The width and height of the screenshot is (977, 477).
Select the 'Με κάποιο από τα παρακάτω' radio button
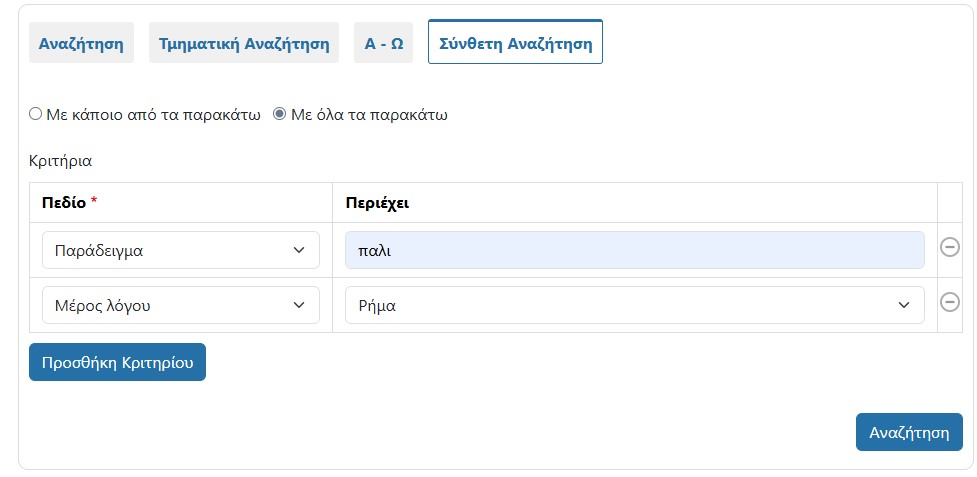pos(36,114)
